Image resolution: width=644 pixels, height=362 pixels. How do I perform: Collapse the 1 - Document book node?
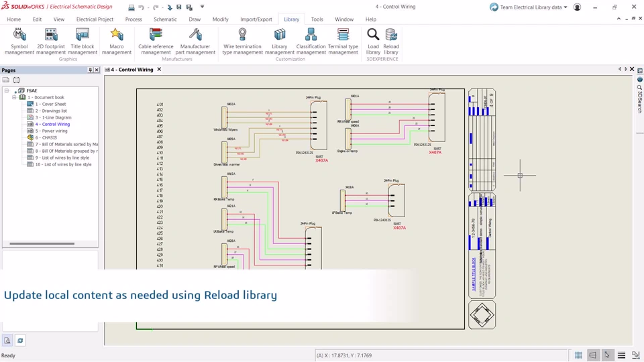coord(14,97)
